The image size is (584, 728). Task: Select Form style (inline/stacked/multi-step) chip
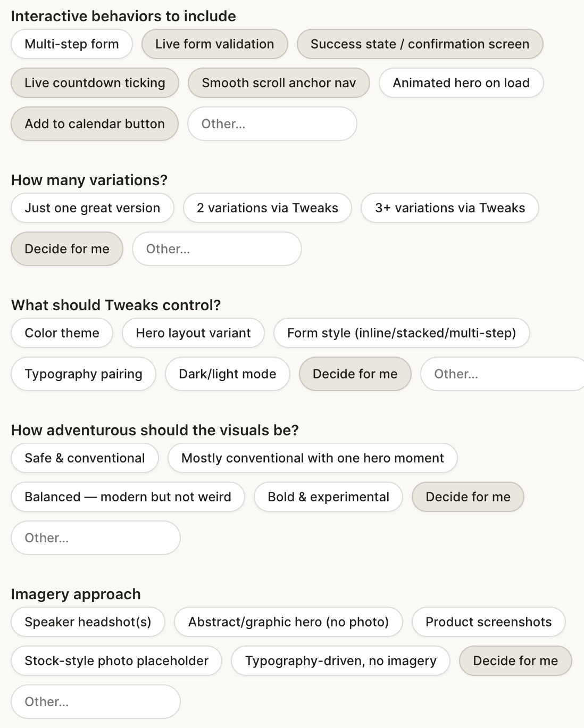click(x=402, y=333)
